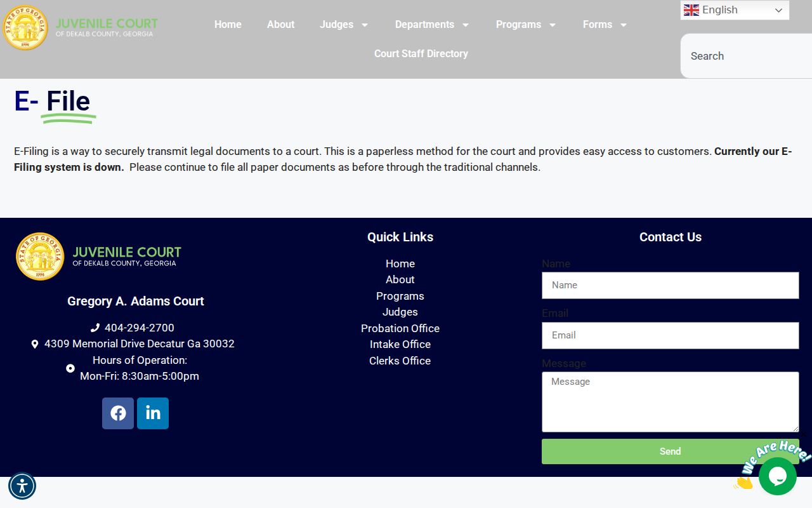Focus the Email input field
812x508 pixels.
670,335
